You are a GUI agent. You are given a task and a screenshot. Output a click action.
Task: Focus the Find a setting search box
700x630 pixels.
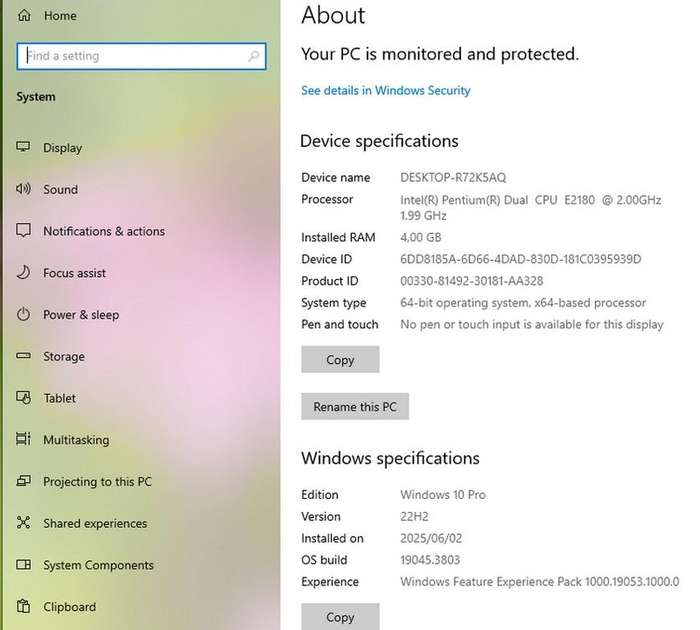142,56
